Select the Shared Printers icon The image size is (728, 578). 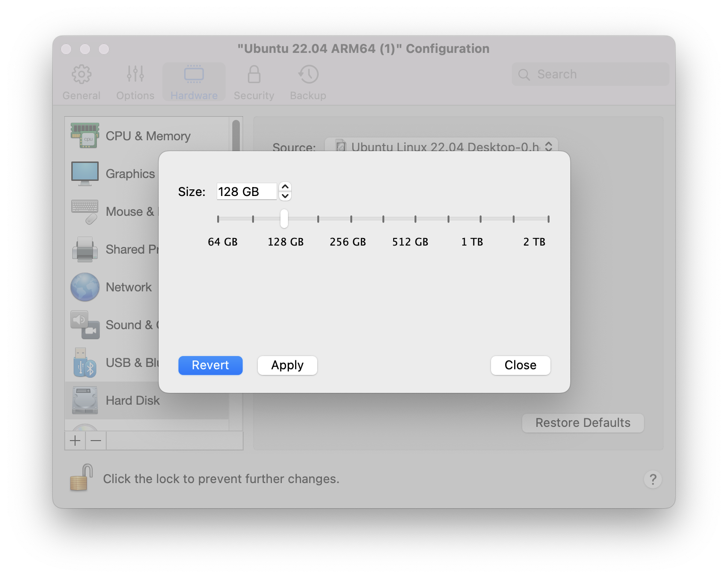pos(85,249)
